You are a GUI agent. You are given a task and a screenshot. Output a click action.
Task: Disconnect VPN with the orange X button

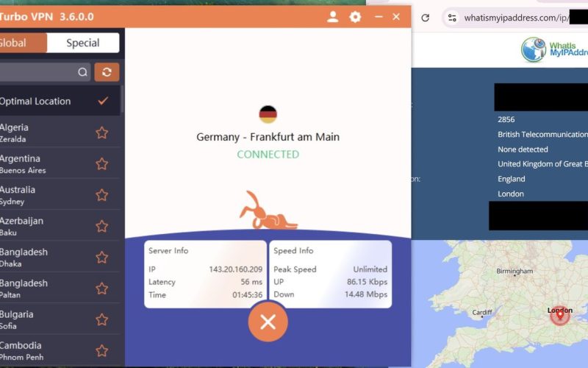pyautogui.click(x=268, y=322)
